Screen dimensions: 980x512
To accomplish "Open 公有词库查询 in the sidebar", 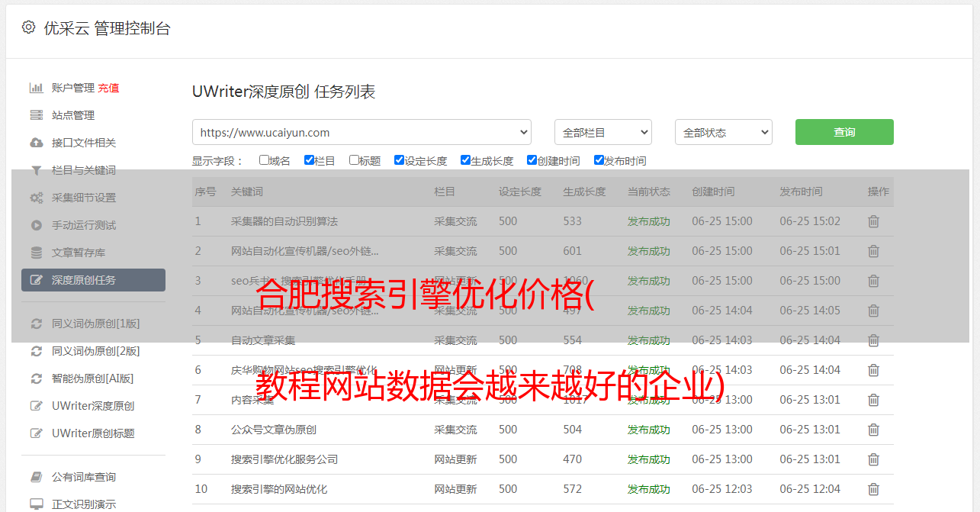I will click(84, 477).
